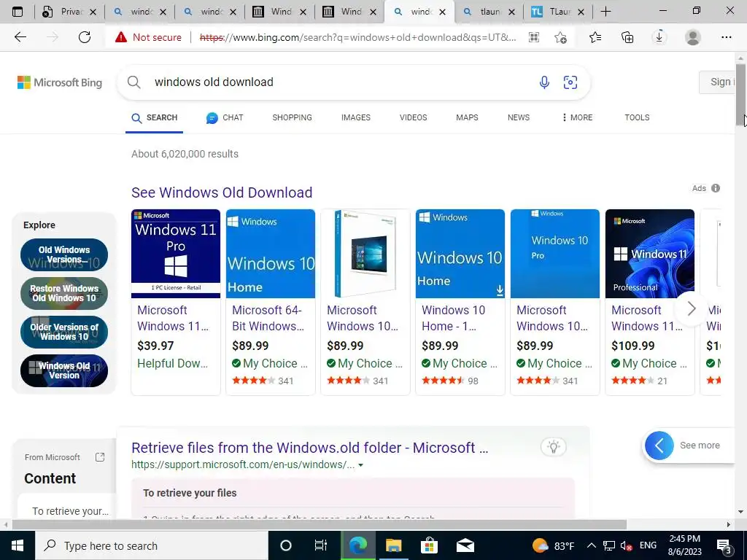This screenshot has width=747, height=560.
Task: Open Windows 11 Professional $109.99 product image
Action: (x=650, y=254)
